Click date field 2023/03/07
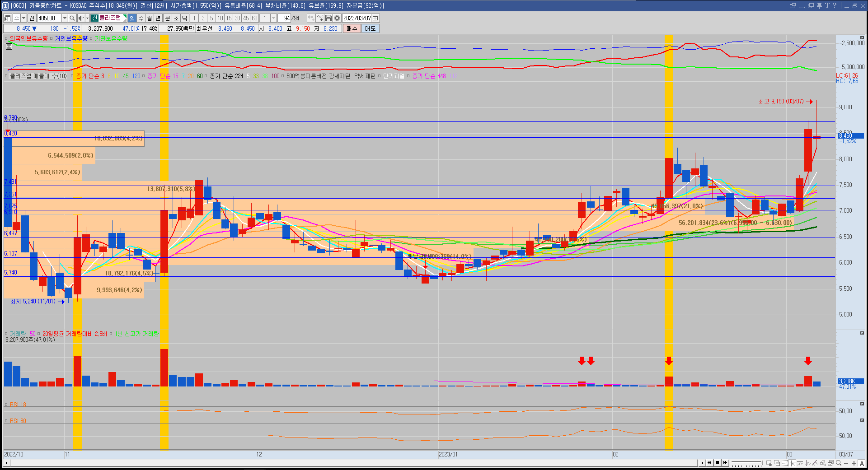868x470 pixels. pyautogui.click(x=357, y=18)
